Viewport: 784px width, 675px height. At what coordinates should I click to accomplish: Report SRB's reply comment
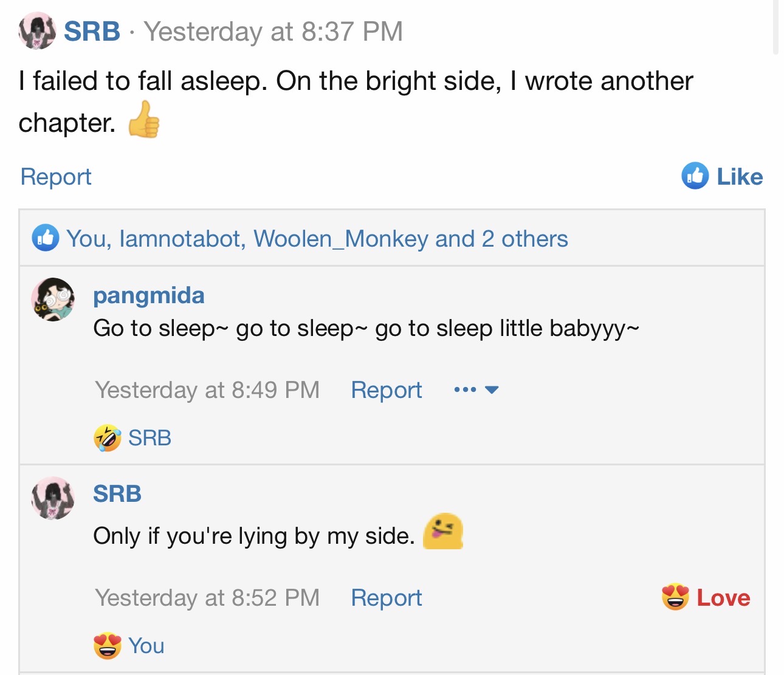(386, 598)
